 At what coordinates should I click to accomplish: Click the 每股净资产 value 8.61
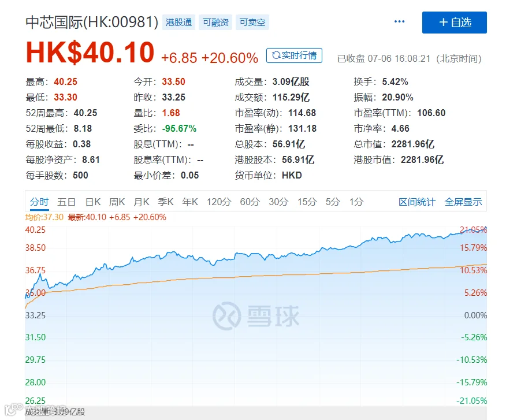pos(91,160)
